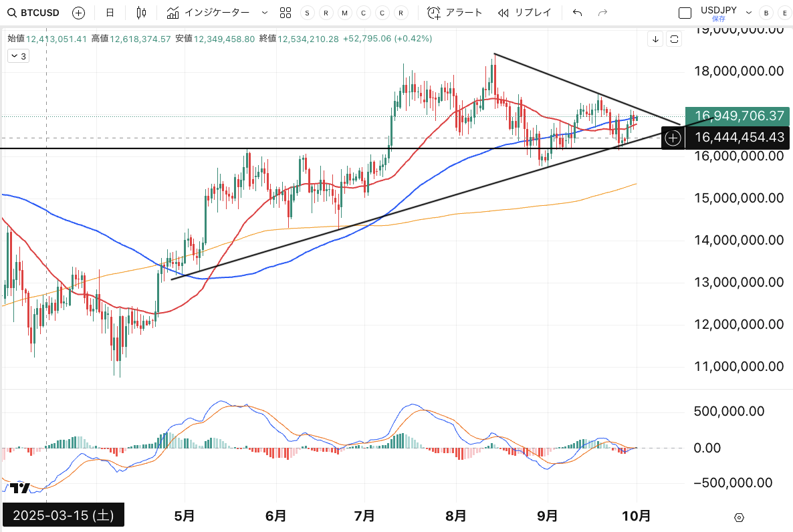The image size is (793, 532).
Task: Undo the last chart action
Action: (578, 13)
